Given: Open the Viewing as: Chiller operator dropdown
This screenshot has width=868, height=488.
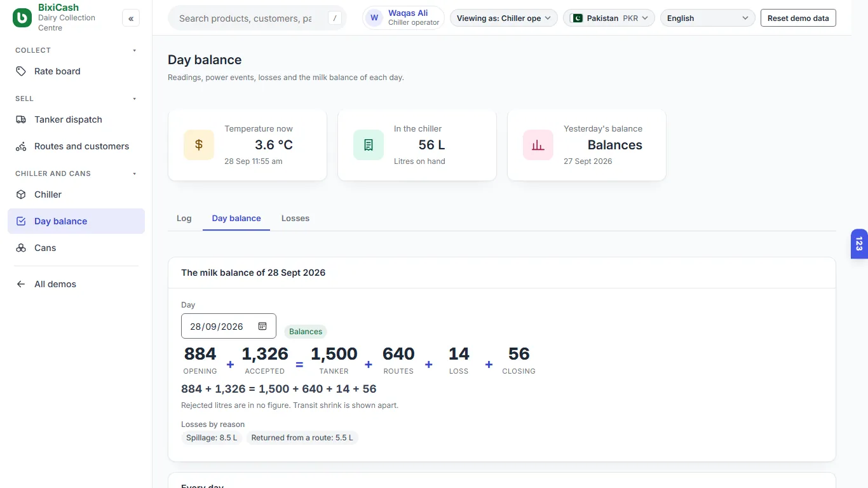Looking at the screenshot, I should click(504, 18).
